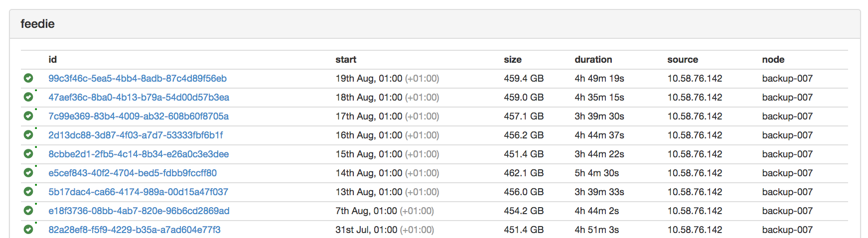Click status icon for 7th Aug backup

pos(28,211)
